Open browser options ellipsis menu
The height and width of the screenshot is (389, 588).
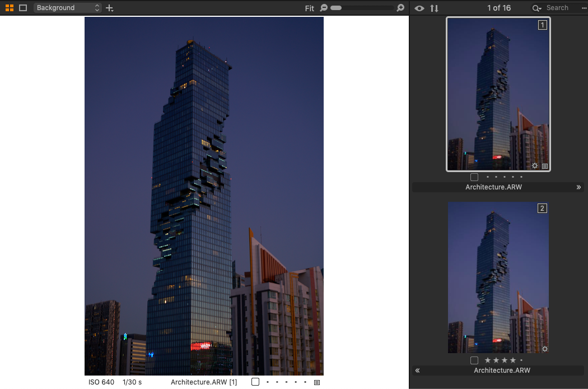pos(584,8)
